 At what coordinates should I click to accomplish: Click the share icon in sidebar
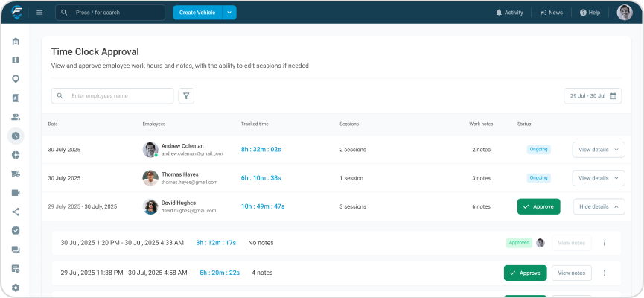point(16,212)
